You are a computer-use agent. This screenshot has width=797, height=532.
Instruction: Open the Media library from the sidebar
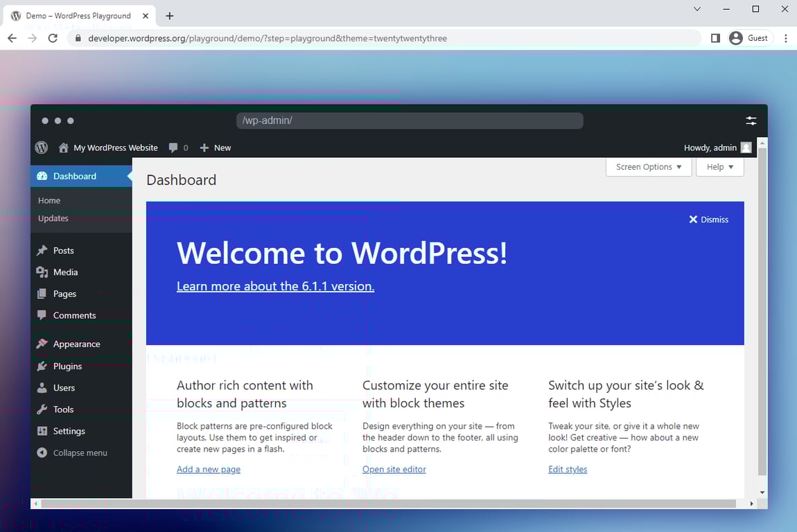tap(64, 272)
